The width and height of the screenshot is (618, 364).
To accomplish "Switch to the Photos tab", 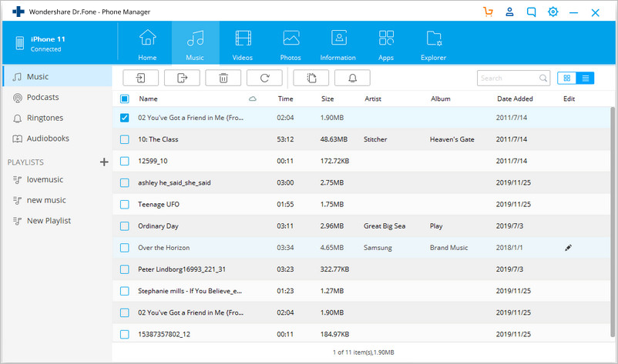I will (x=291, y=43).
